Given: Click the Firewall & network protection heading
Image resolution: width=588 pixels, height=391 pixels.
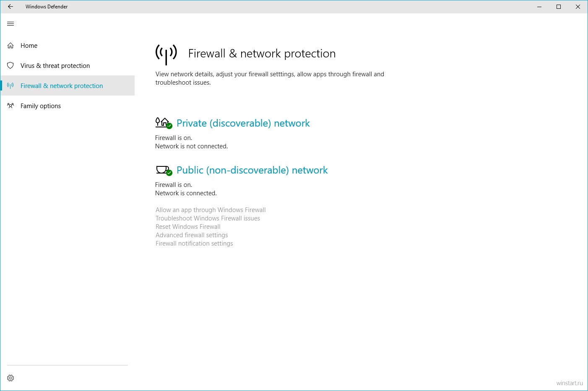Looking at the screenshot, I should coord(262,54).
